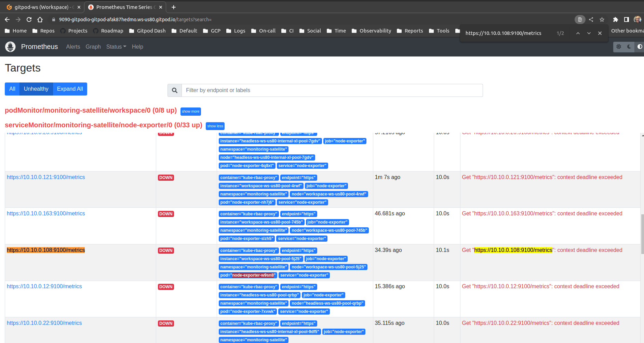Viewport: 644px width, 343px height.
Task: Bookmark the page with the star icon
Action: click(x=602, y=20)
